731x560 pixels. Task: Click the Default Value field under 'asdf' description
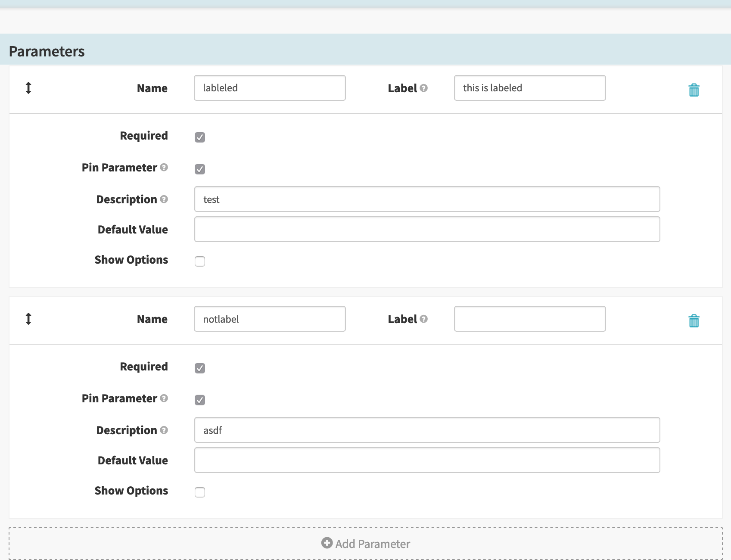(x=427, y=460)
